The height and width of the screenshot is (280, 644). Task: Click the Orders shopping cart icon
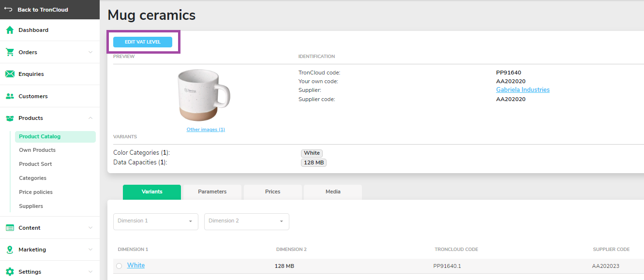pyautogui.click(x=10, y=52)
